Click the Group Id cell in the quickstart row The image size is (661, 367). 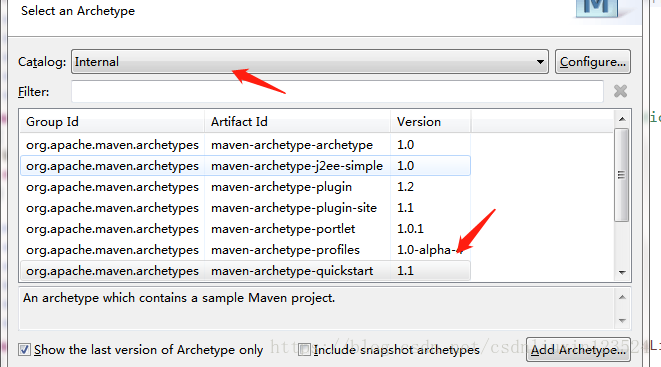click(112, 271)
